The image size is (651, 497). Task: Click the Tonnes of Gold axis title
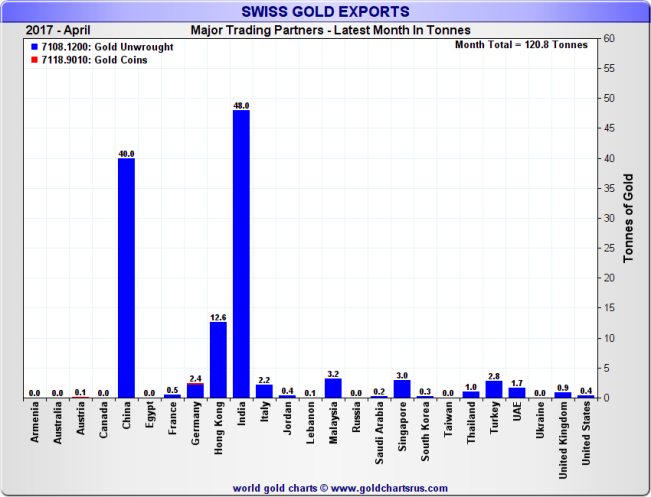point(628,218)
